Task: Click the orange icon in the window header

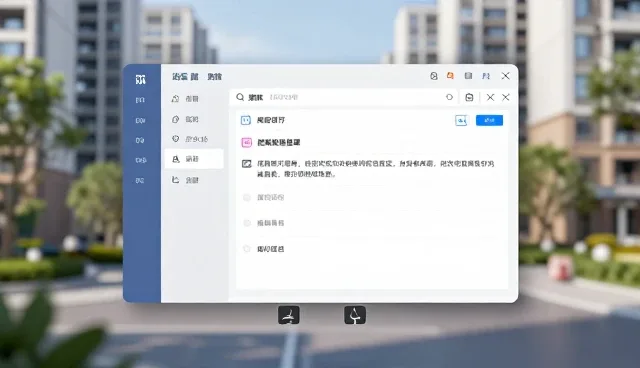Action: 450,76
